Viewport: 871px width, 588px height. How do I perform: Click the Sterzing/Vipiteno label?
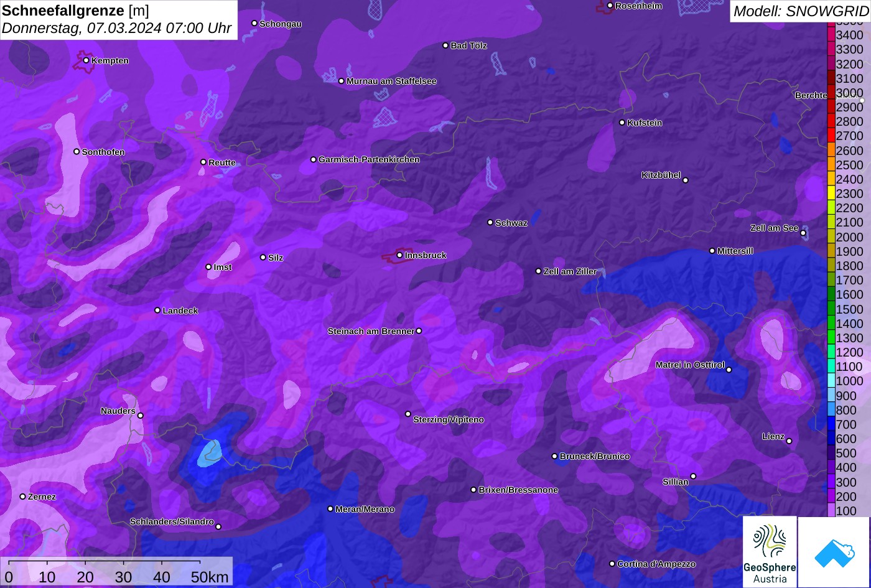tap(449, 420)
